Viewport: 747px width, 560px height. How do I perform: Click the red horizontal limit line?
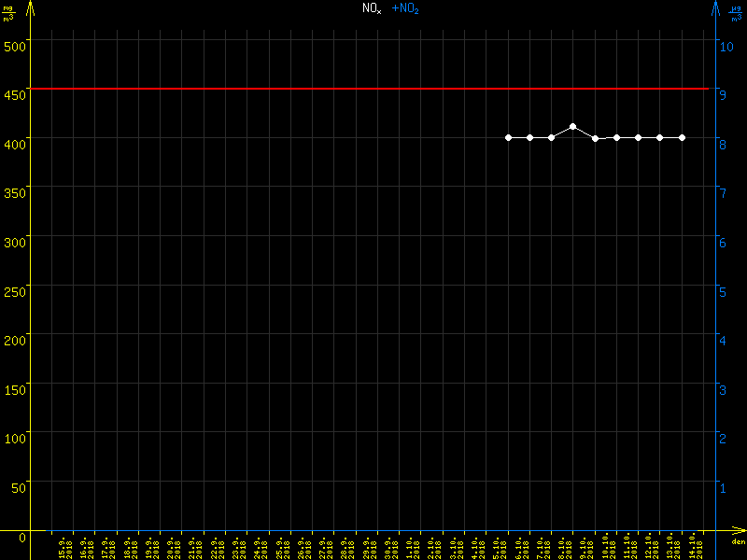point(280,89)
